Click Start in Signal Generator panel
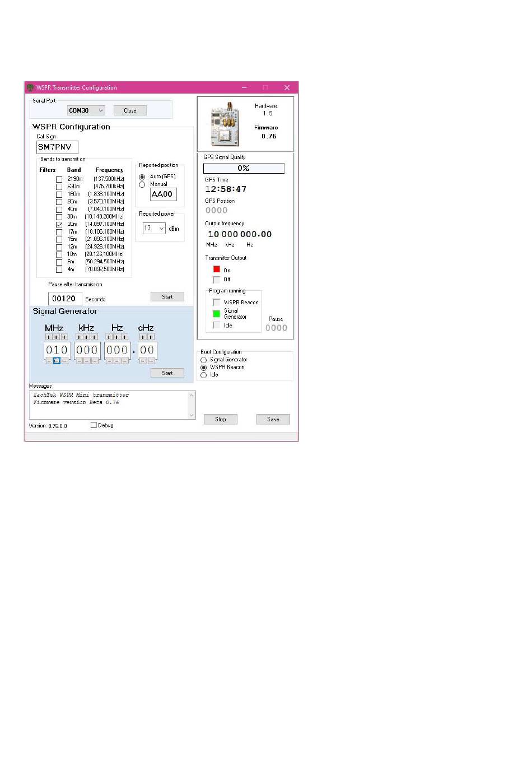 point(167,373)
